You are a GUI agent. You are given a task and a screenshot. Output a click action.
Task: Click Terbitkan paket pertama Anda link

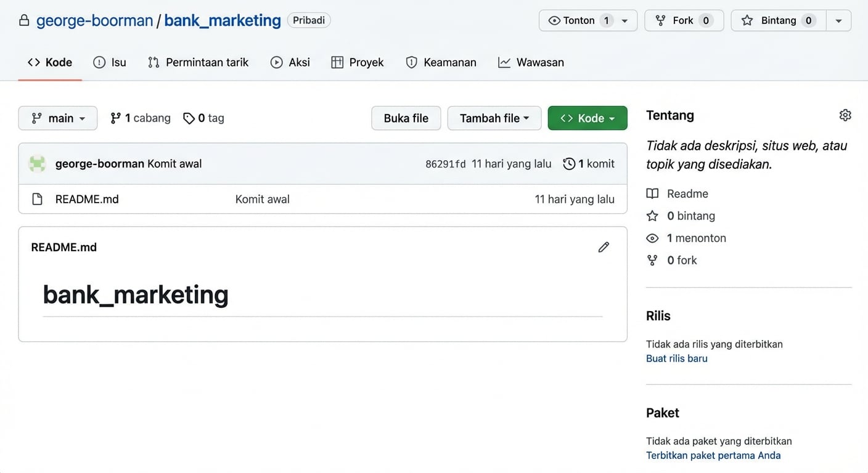coord(713,456)
